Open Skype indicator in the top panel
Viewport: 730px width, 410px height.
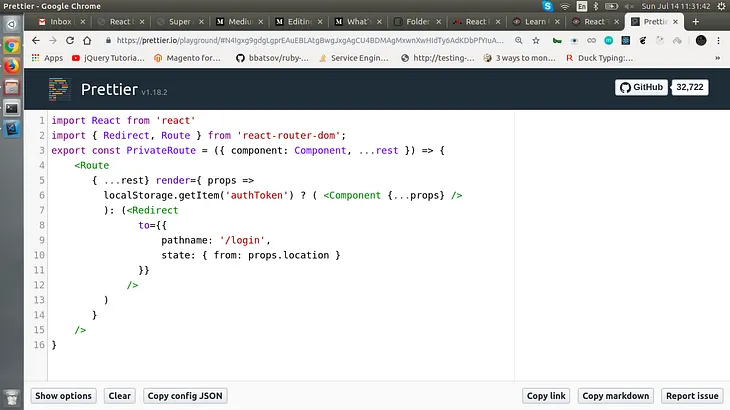click(548, 6)
